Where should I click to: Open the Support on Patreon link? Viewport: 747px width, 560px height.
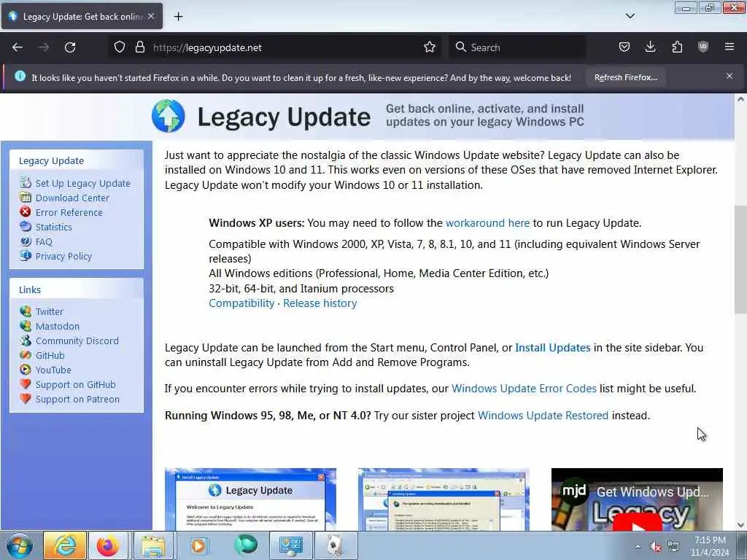(77, 400)
